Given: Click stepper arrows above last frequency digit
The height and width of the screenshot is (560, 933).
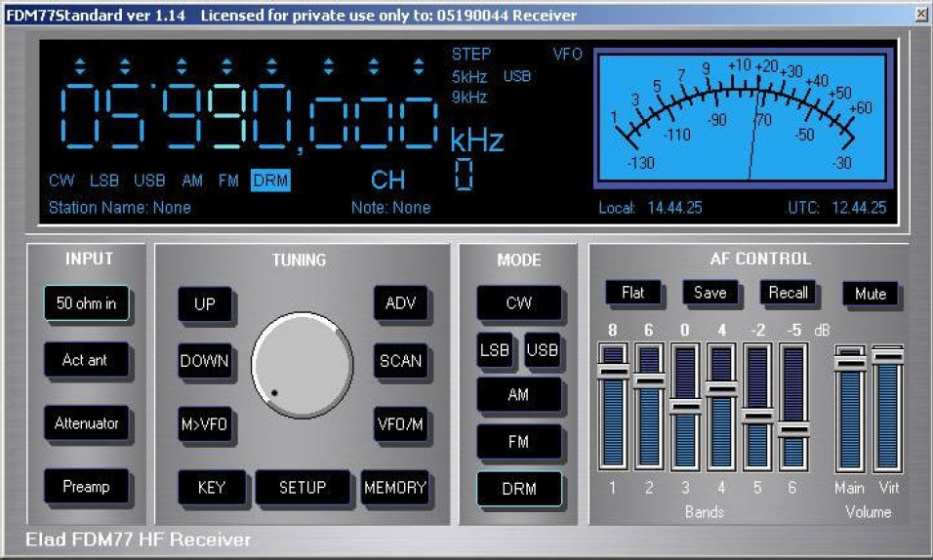Looking at the screenshot, I should (419, 66).
